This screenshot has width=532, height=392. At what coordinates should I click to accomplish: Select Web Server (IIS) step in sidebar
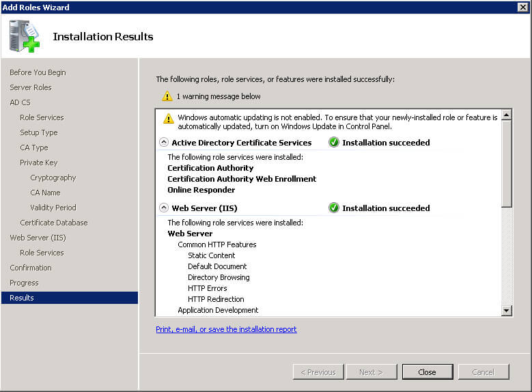point(38,238)
